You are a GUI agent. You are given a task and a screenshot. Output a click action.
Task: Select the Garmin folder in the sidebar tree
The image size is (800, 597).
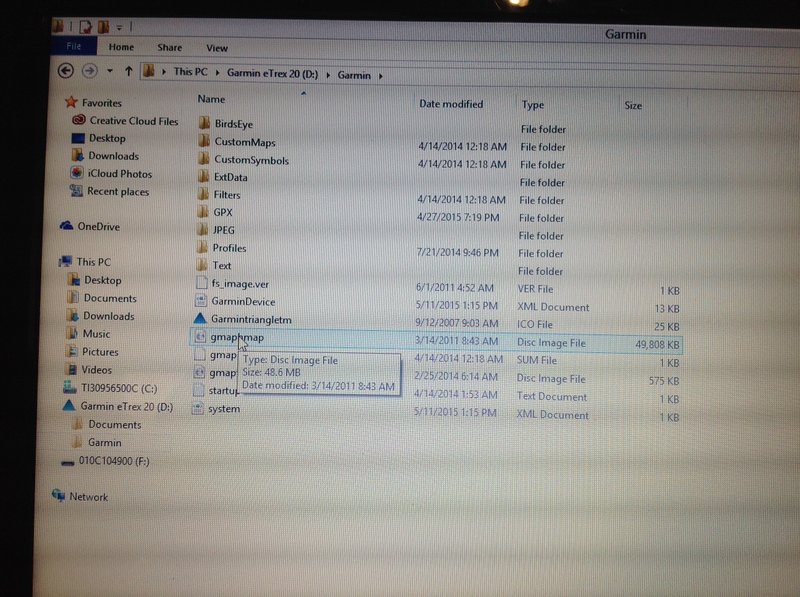[105, 442]
